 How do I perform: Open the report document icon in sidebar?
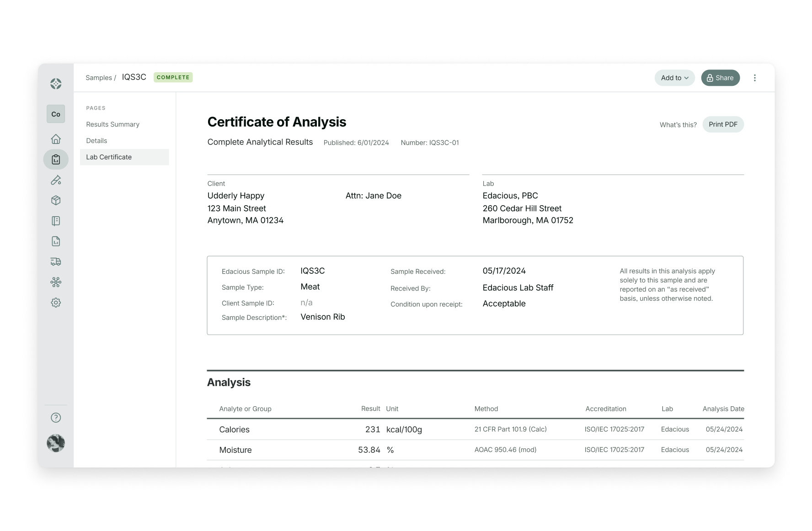[56, 241]
